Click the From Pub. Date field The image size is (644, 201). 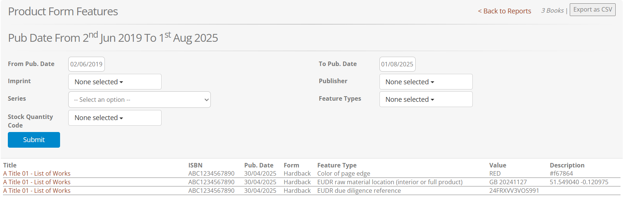pos(87,64)
